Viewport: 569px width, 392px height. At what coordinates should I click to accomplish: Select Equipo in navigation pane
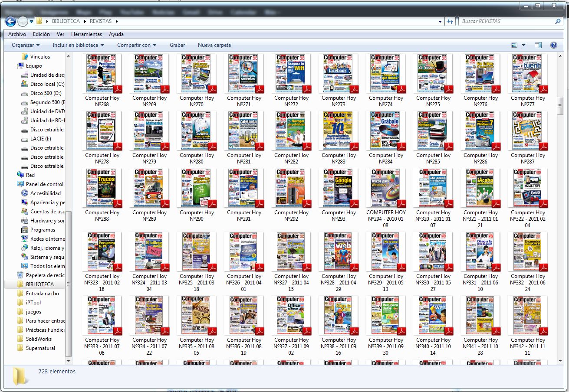[x=30, y=66]
